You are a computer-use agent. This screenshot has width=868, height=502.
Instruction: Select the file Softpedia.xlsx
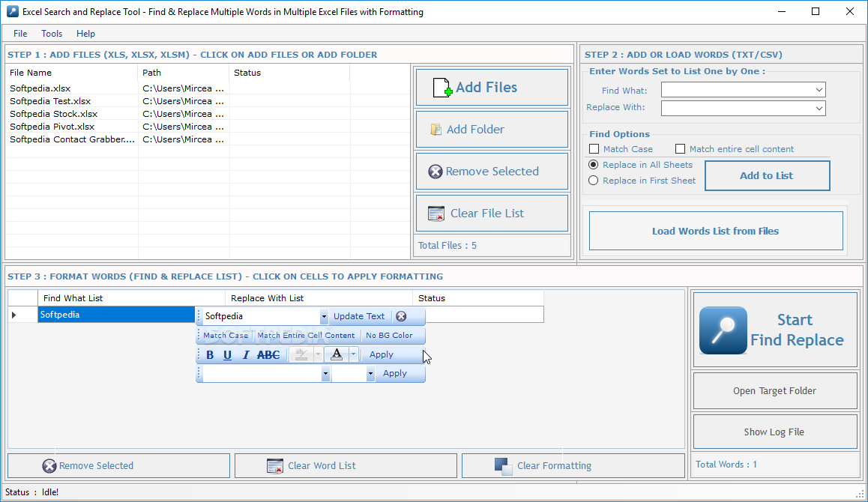click(x=40, y=88)
